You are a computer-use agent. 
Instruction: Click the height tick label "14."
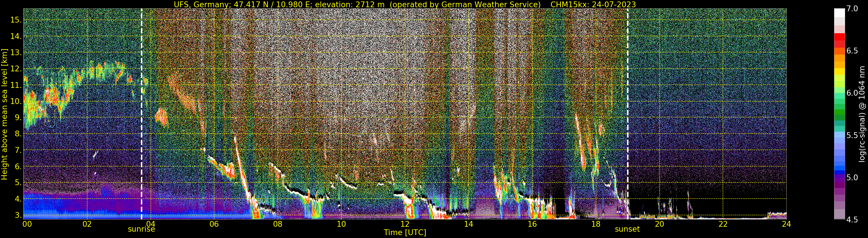16,36
